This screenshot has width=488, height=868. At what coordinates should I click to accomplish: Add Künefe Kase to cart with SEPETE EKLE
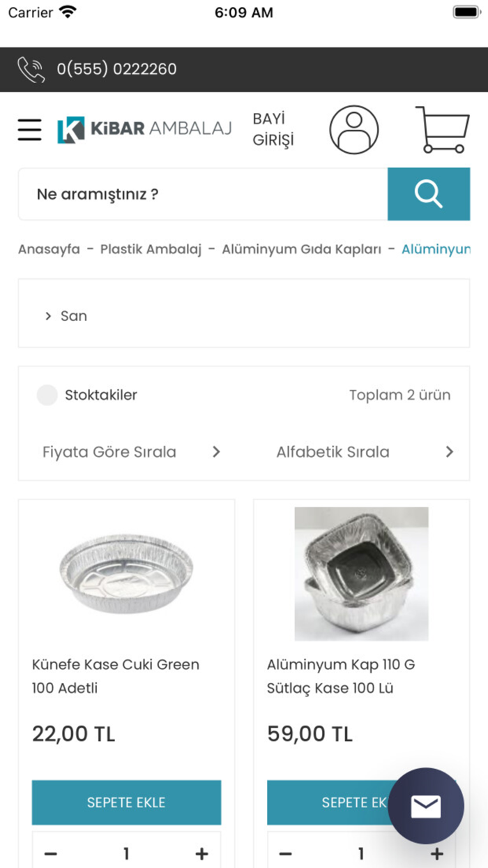coord(126,802)
